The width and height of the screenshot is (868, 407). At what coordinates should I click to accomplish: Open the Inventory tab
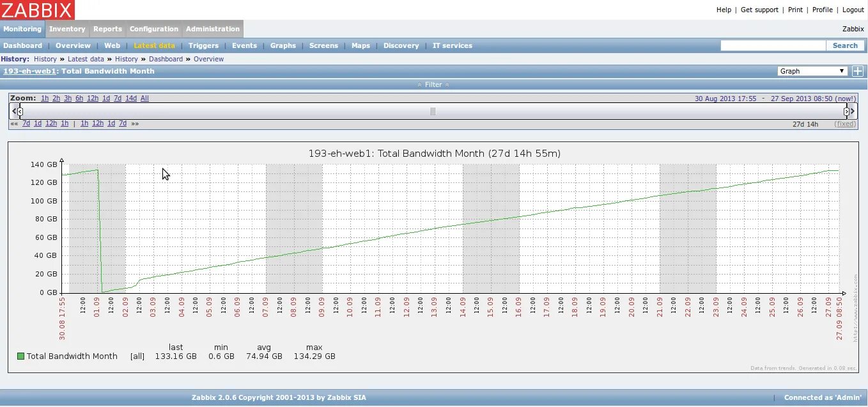pos(67,29)
